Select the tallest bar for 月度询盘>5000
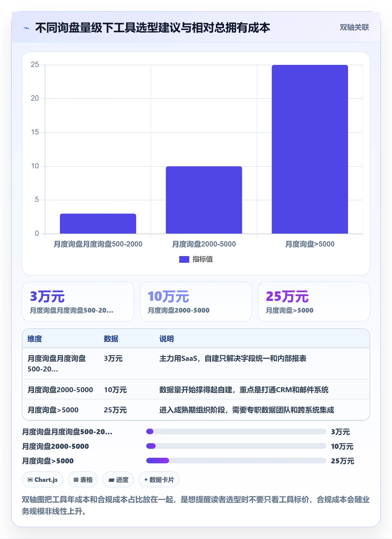The image size is (392, 539). pyautogui.click(x=310, y=149)
